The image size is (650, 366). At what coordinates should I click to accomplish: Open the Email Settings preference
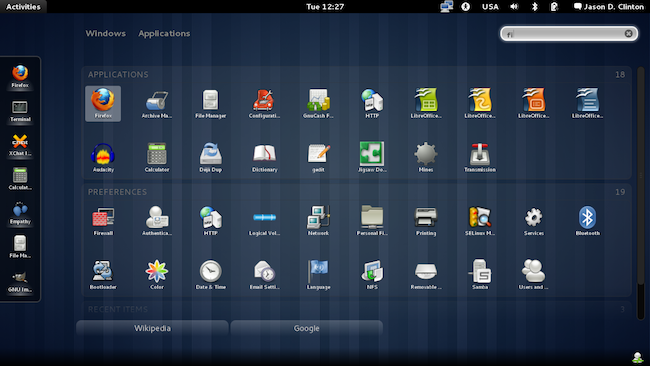coord(264,275)
